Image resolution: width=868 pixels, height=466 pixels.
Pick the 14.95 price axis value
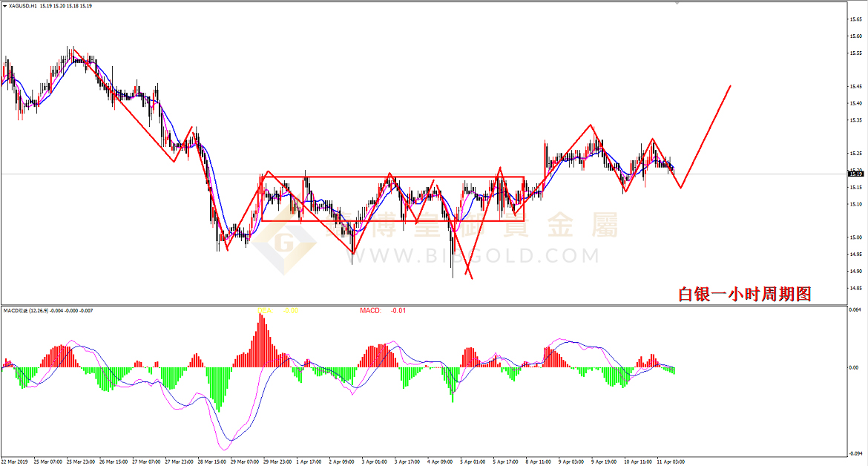point(856,255)
